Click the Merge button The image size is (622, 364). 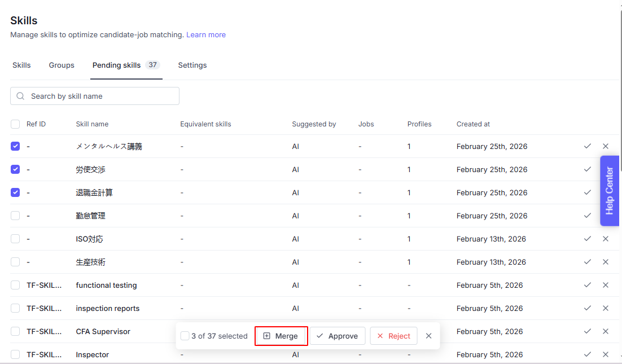coord(281,336)
